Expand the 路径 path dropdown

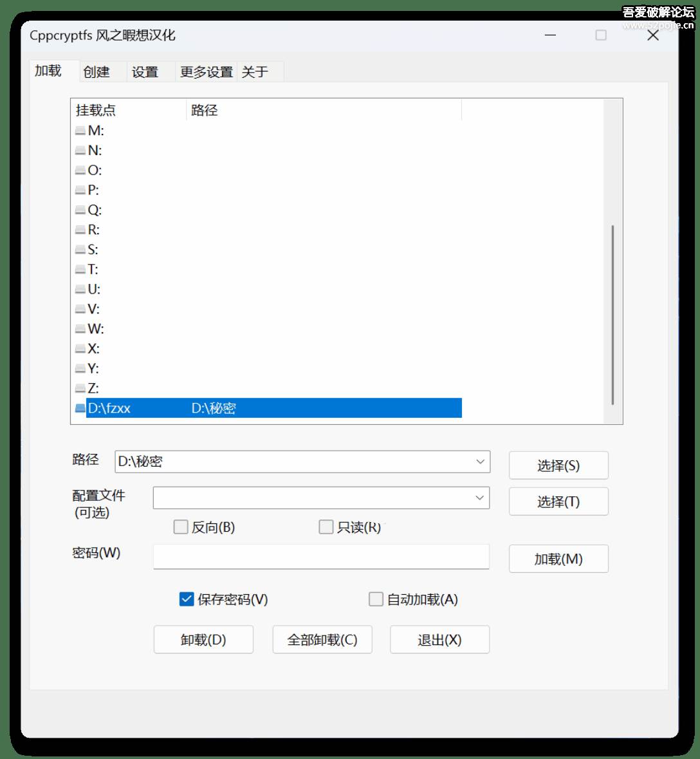pos(480,462)
